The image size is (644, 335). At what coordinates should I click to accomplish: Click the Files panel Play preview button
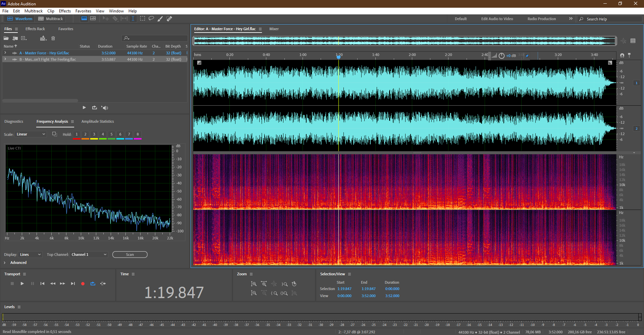pos(84,108)
